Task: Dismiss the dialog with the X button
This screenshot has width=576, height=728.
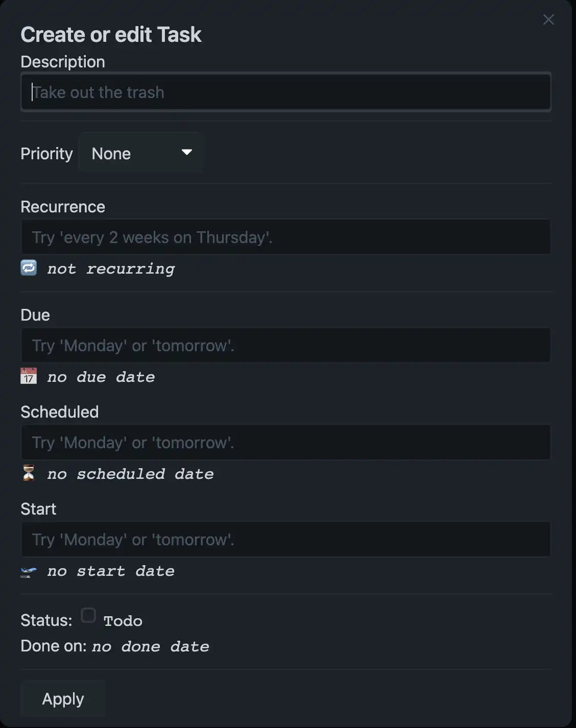Action: coord(548,20)
